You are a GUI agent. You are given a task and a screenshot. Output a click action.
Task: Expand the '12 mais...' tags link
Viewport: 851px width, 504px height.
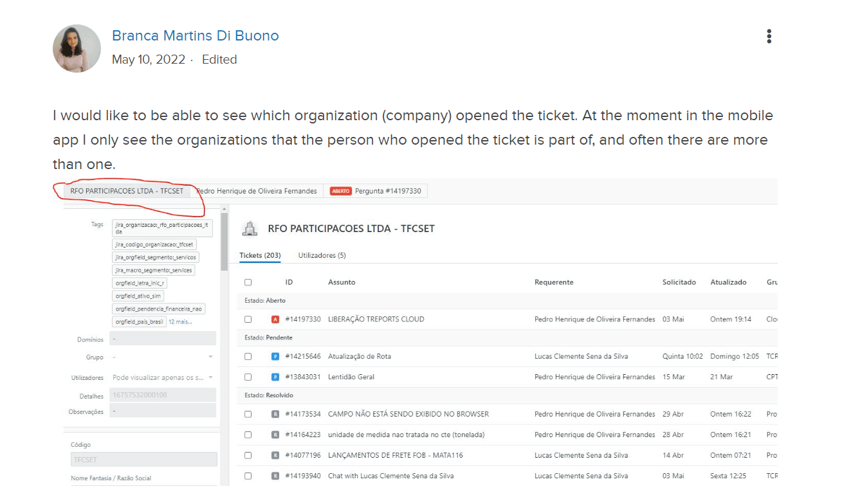[180, 321]
